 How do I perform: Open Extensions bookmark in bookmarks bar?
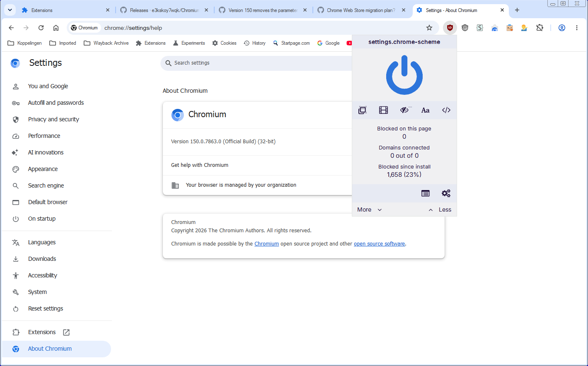(151, 43)
